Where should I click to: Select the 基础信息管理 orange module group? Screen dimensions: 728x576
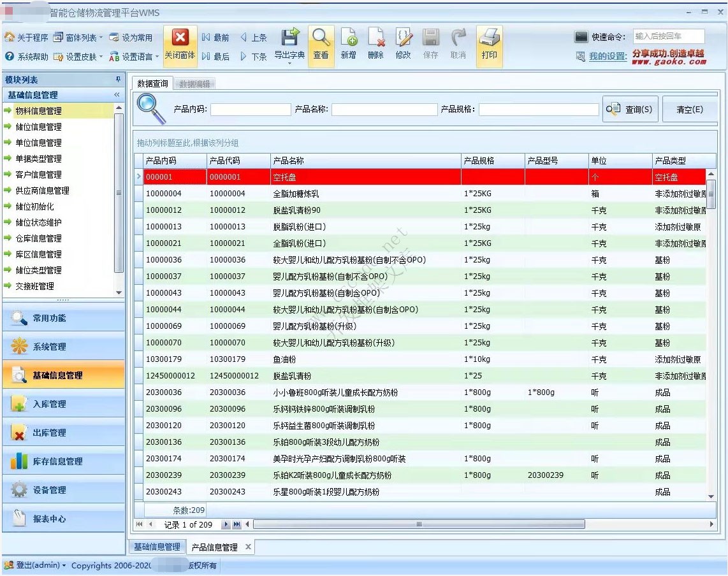point(64,375)
